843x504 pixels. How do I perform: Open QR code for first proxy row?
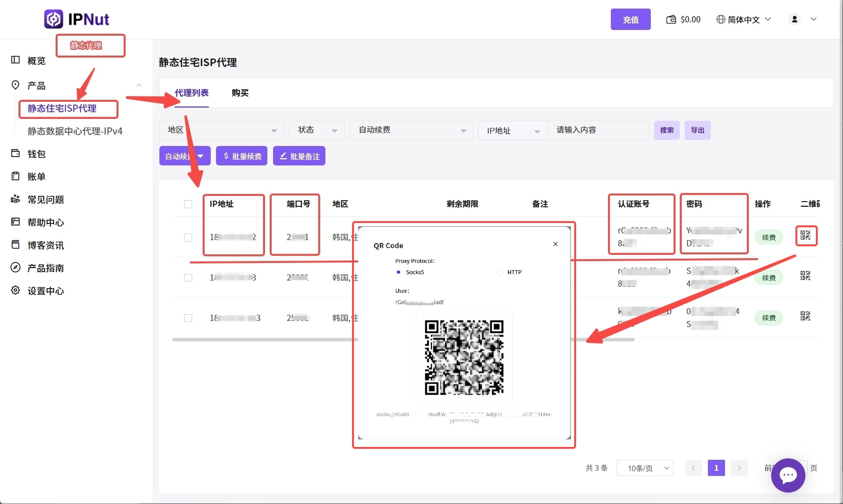click(x=805, y=235)
